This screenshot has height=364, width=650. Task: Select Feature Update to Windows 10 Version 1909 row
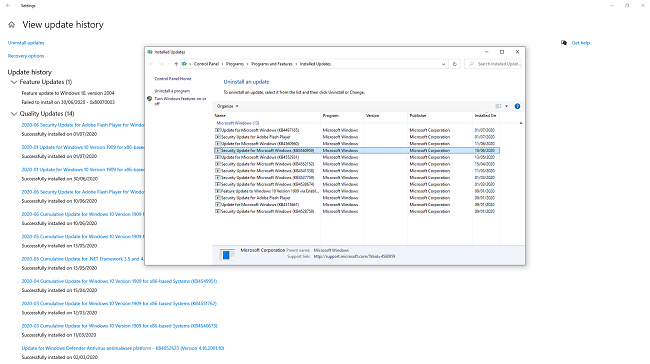point(357,191)
